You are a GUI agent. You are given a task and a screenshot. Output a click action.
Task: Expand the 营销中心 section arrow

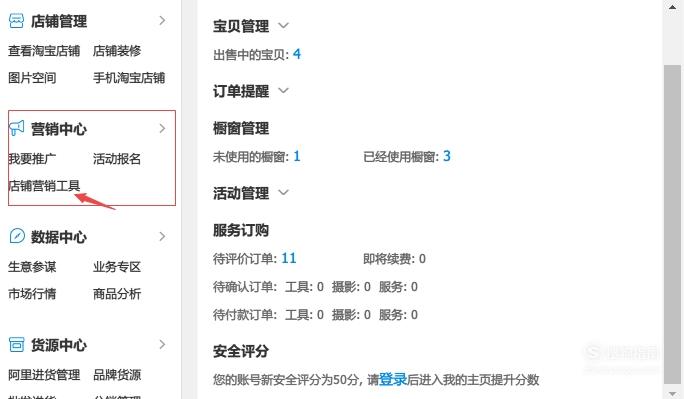[x=162, y=128]
